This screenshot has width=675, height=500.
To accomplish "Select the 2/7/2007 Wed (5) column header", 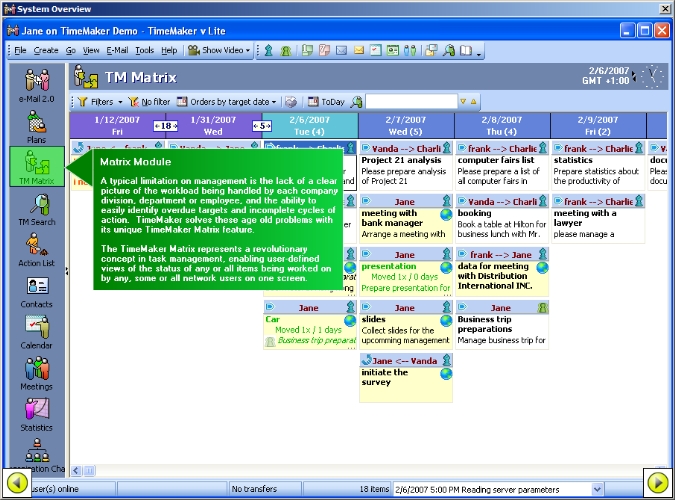I will tap(406, 126).
